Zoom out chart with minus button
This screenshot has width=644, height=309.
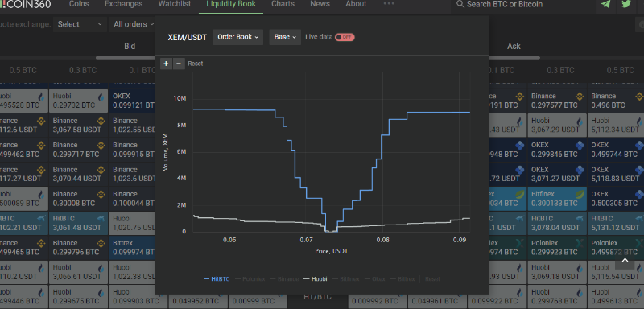point(179,64)
